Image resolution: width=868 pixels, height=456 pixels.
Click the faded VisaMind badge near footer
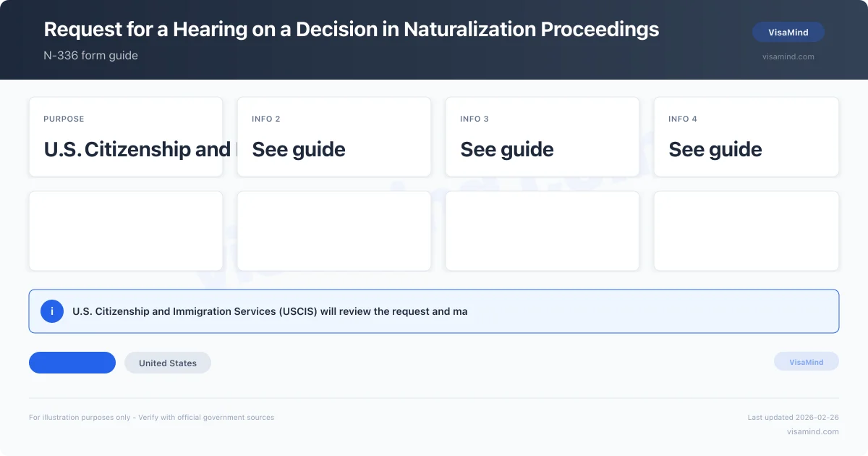pyautogui.click(x=807, y=362)
